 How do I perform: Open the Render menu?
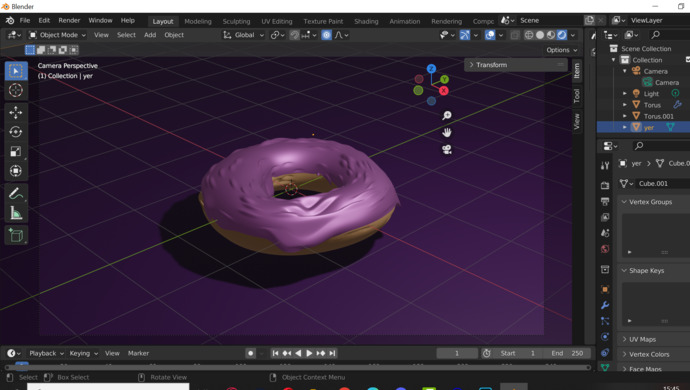click(69, 20)
